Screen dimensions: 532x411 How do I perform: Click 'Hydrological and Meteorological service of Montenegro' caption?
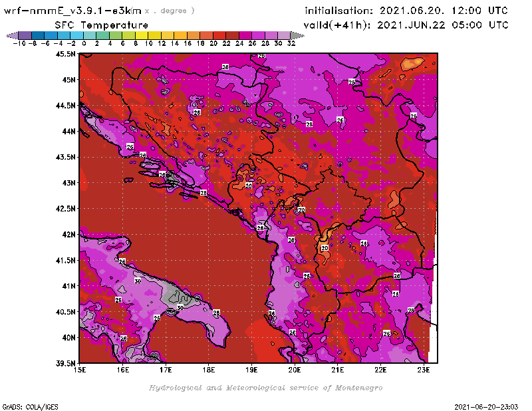(x=265, y=388)
